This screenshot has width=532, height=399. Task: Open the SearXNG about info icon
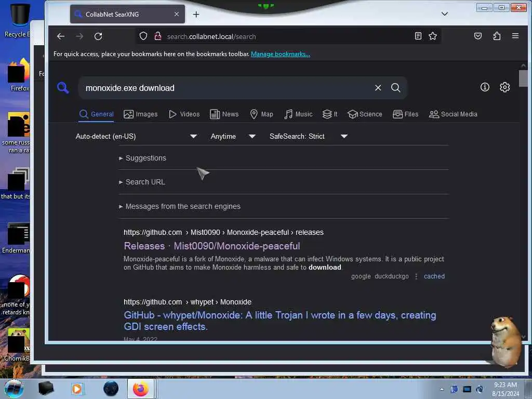click(x=485, y=87)
